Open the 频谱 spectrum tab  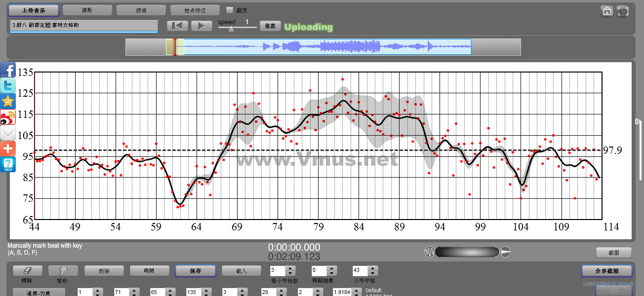click(141, 10)
